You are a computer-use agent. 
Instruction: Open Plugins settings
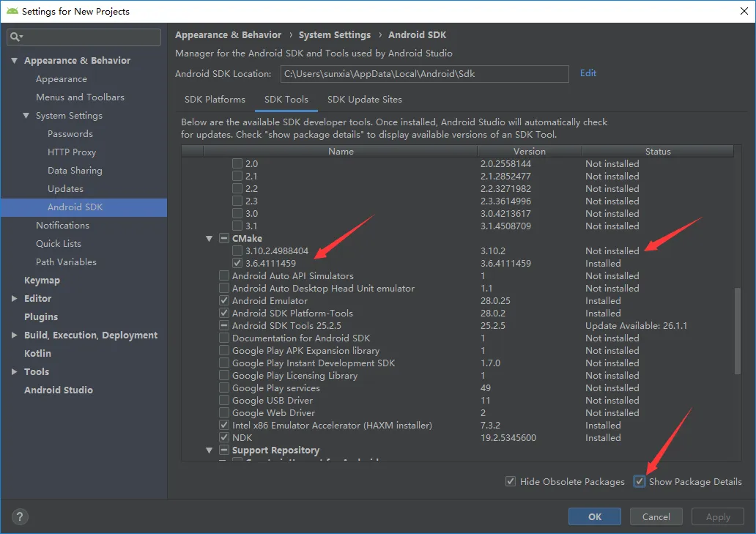point(41,317)
